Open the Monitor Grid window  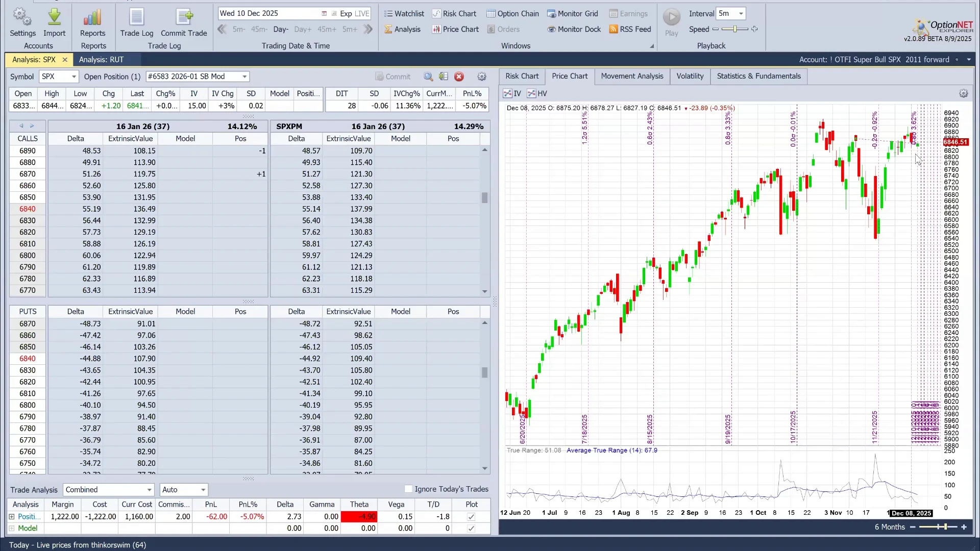[572, 14]
